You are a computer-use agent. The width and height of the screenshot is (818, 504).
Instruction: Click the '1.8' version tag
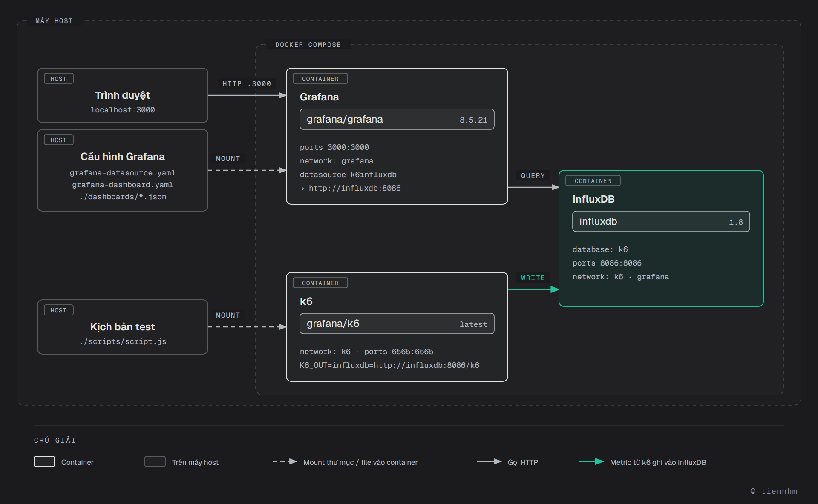736,222
